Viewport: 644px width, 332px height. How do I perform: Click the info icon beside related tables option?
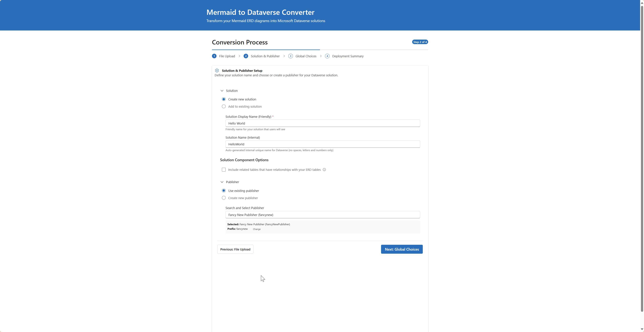click(324, 170)
